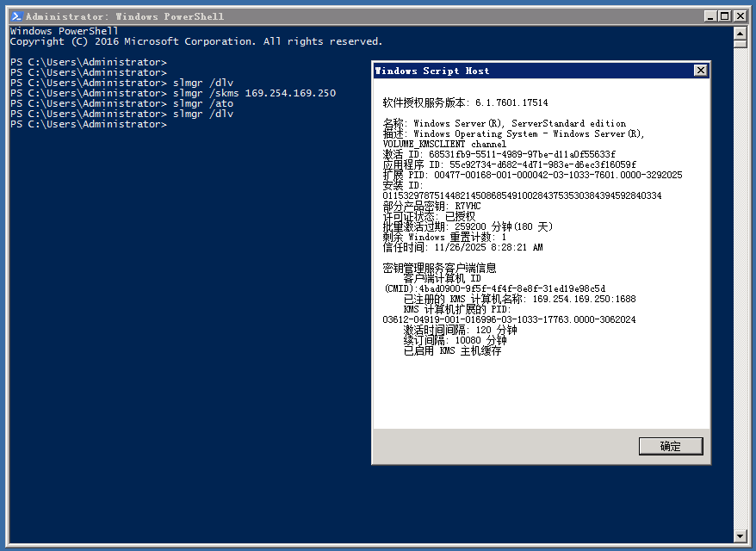756x551 pixels.
Task: Click the CMID value line
Action: tap(495, 288)
